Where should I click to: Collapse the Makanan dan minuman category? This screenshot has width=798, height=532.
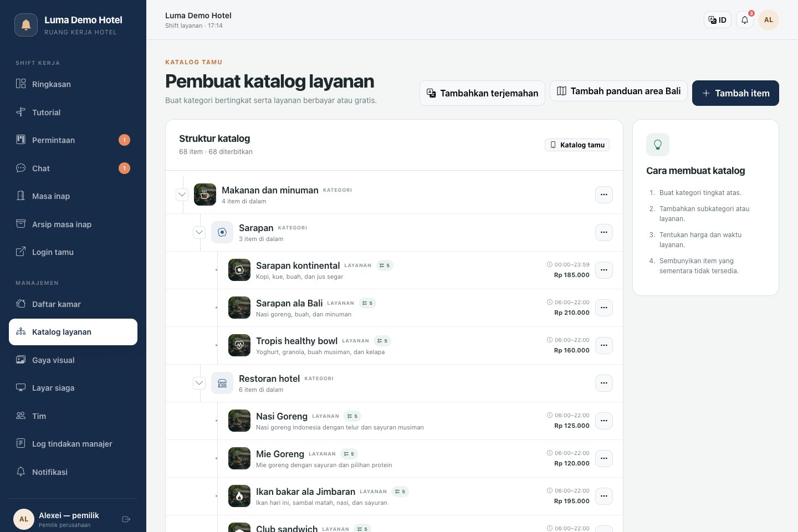(x=182, y=195)
